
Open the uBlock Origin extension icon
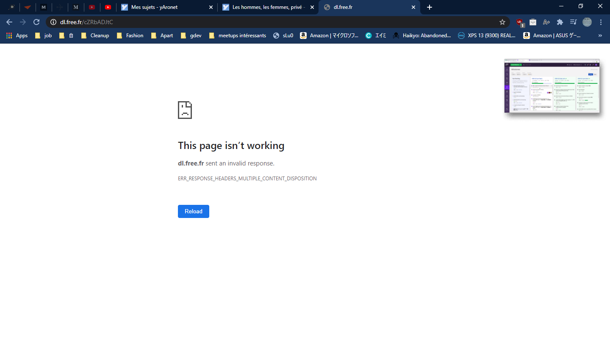pos(519,22)
